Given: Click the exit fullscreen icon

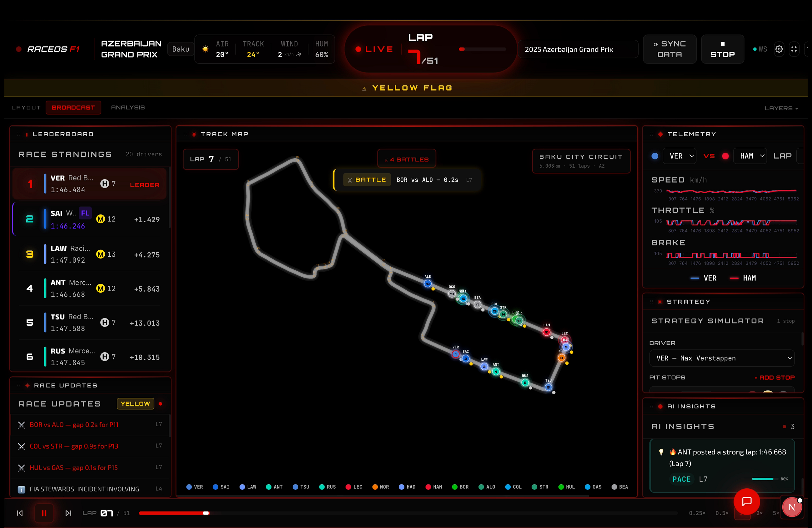Looking at the screenshot, I should [x=794, y=49].
